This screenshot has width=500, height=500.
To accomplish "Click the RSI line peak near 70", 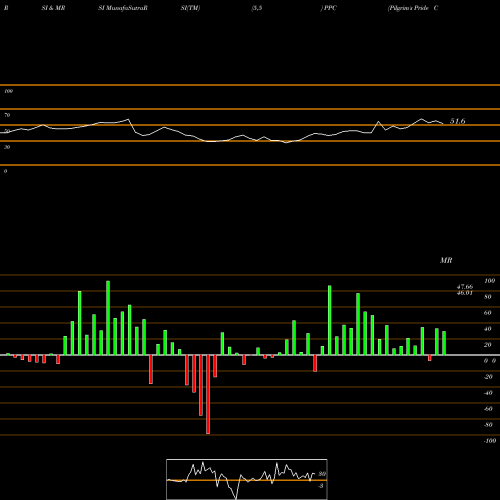I will click(x=128, y=119).
